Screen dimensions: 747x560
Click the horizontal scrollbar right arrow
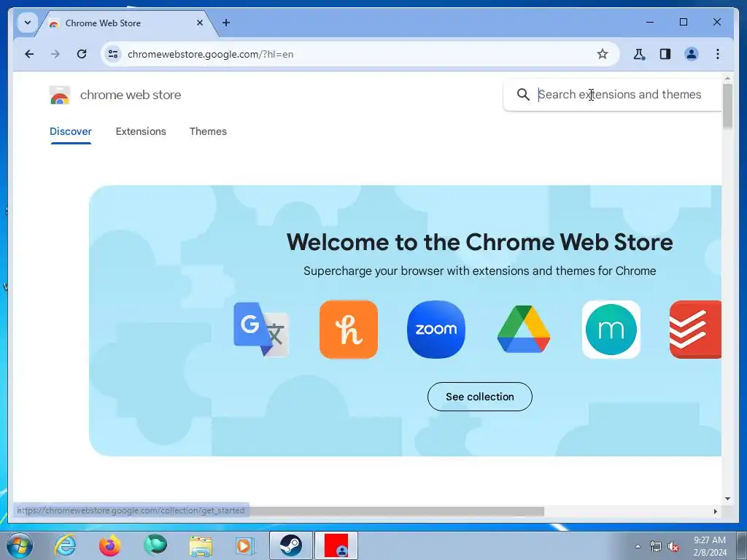pos(715,511)
